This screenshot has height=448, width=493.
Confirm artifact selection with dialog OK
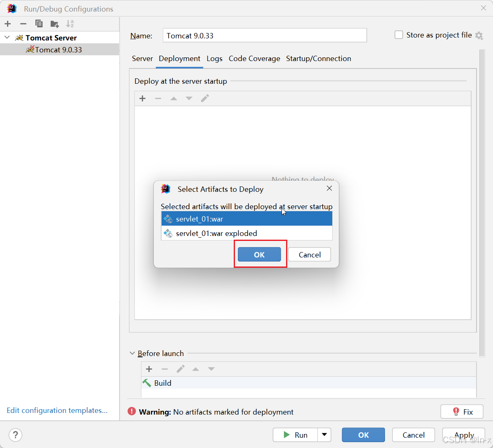(259, 255)
